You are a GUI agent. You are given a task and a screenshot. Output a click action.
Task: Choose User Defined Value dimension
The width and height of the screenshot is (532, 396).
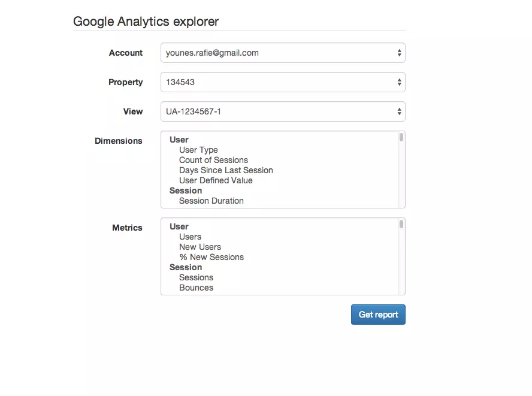click(216, 180)
